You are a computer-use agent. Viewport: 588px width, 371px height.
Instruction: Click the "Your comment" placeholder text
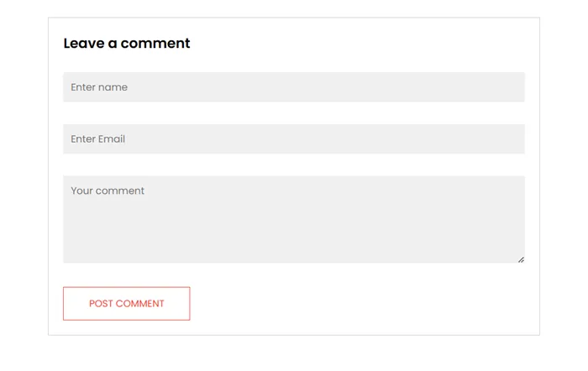click(108, 191)
